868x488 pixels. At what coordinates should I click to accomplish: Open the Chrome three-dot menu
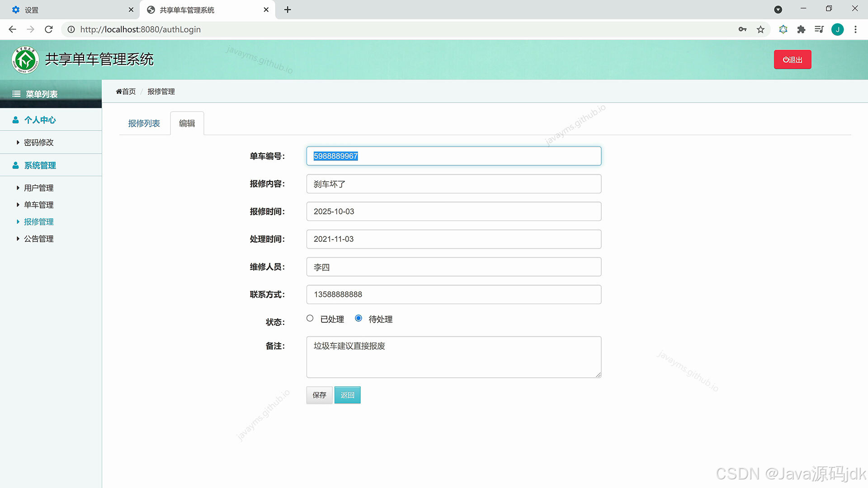[855, 29]
